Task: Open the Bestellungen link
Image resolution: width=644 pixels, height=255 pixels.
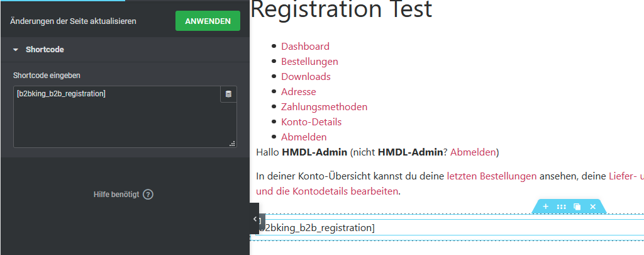Action: coord(309,62)
